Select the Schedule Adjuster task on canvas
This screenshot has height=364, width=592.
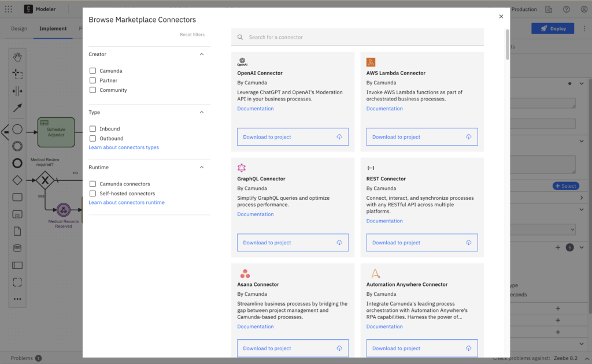point(56,132)
